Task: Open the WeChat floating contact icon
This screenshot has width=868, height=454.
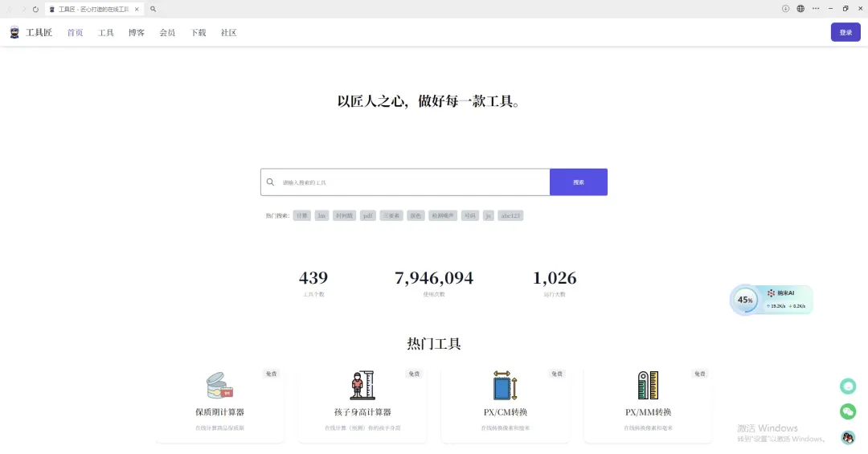Action: point(848,411)
